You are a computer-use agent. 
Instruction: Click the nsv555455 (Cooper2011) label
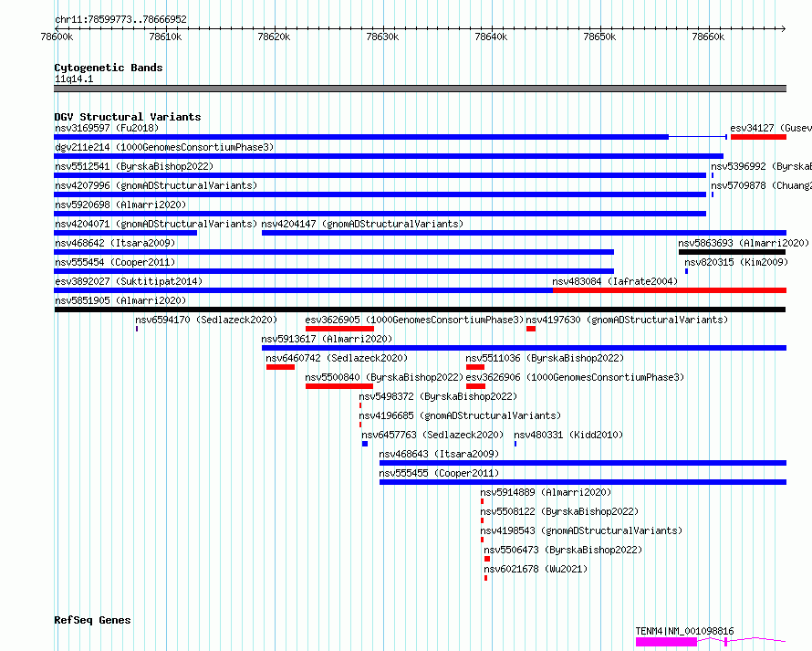tap(439, 473)
